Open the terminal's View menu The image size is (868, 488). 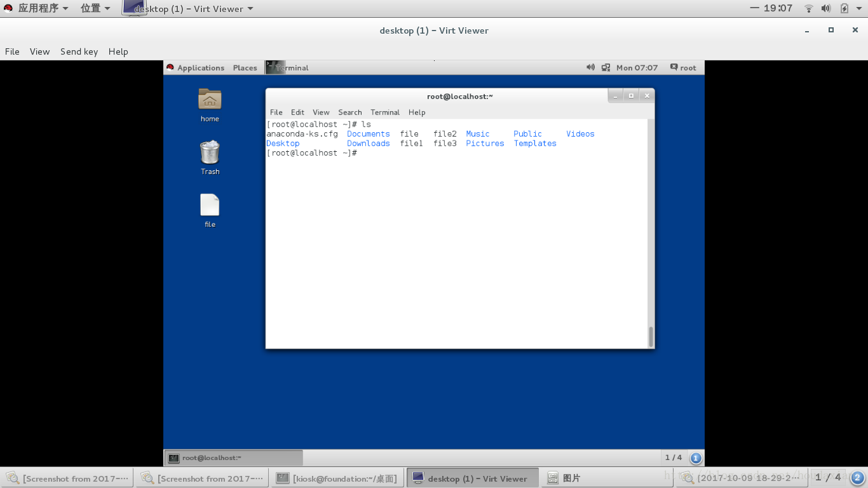coord(321,112)
